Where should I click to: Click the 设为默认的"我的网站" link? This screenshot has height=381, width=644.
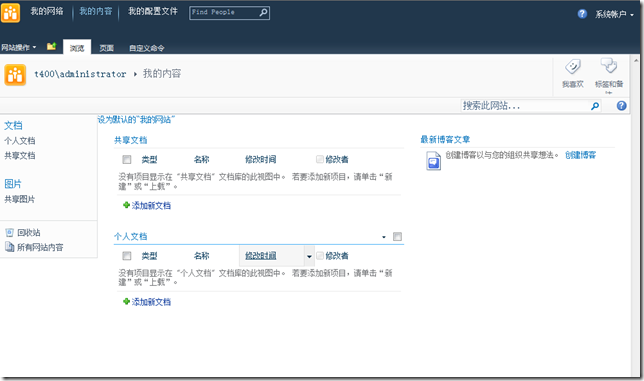136,119
